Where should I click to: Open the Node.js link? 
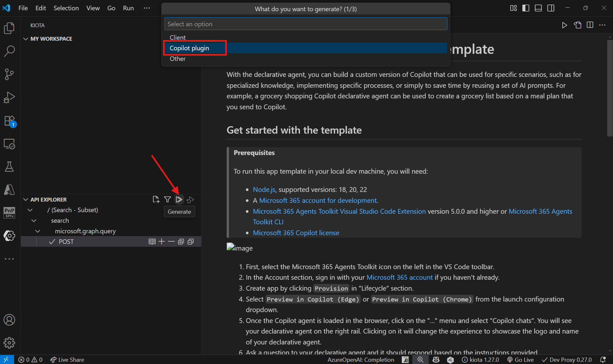[264, 189]
